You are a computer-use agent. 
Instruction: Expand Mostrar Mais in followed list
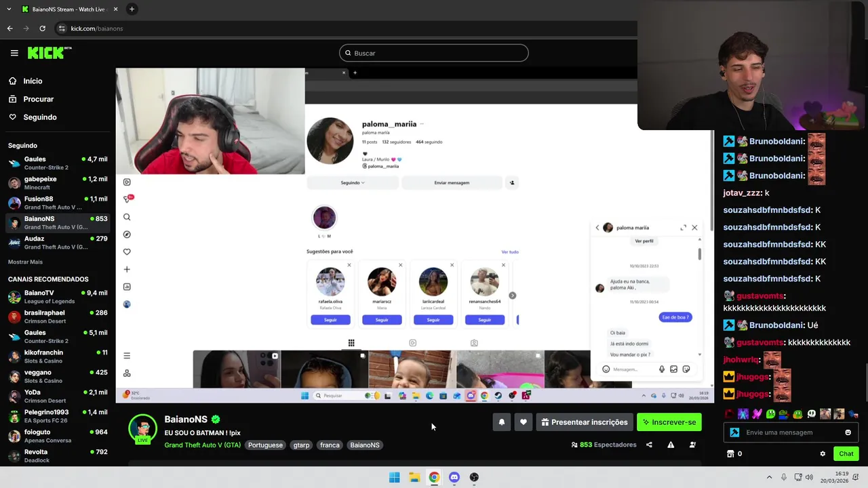[x=25, y=262]
